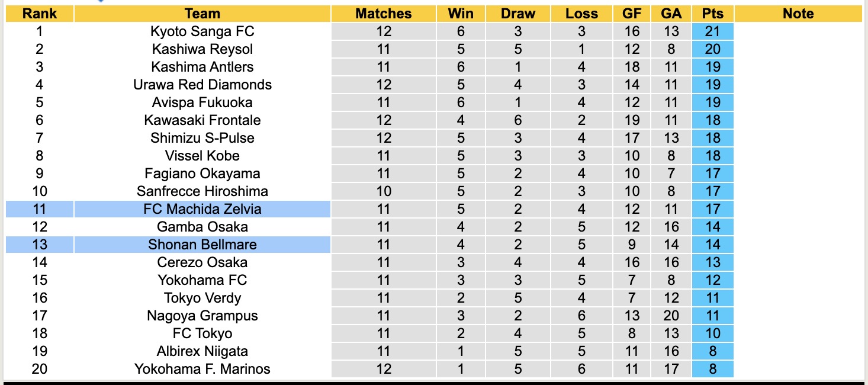The height and width of the screenshot is (385, 868).
Task: Select the Kashiwa Reysol team name
Action: point(202,49)
